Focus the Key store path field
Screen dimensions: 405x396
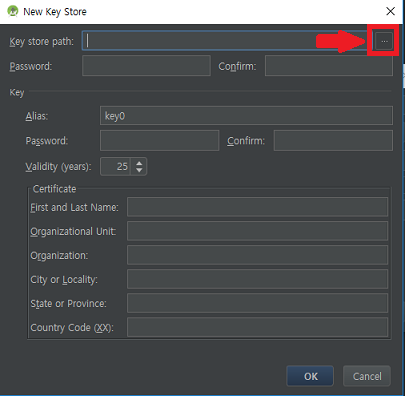227,41
